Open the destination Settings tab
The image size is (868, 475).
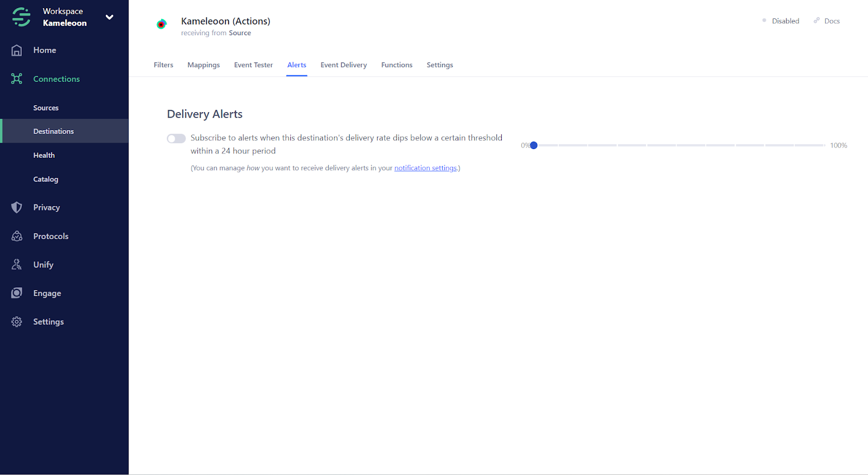(x=439, y=65)
